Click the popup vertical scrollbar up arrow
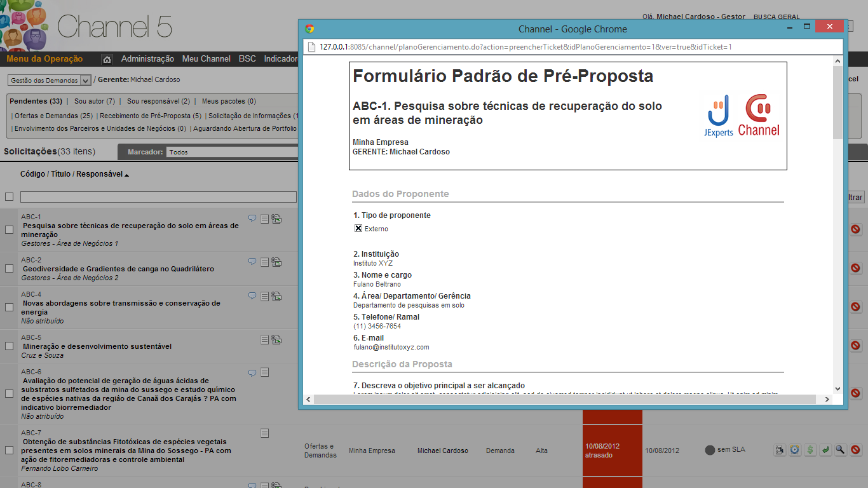The height and width of the screenshot is (488, 868). 837,61
